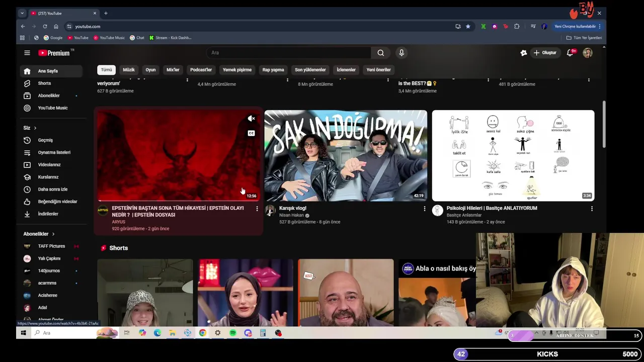The height and width of the screenshot is (362, 644).
Task: Open the Stream - Kick Dashboard bookmark
Action: pyautogui.click(x=170, y=38)
